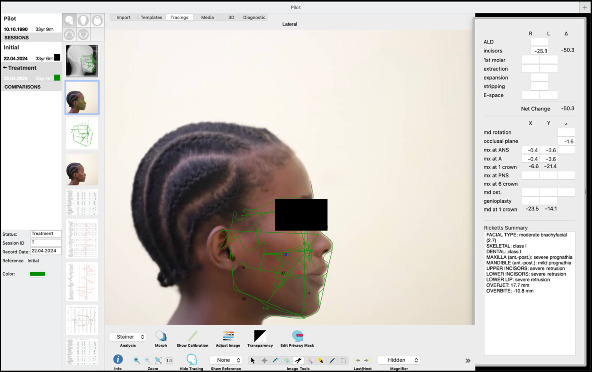Open the plain profile photo thumbnail
This screenshot has width=592, height=372.
click(82, 169)
